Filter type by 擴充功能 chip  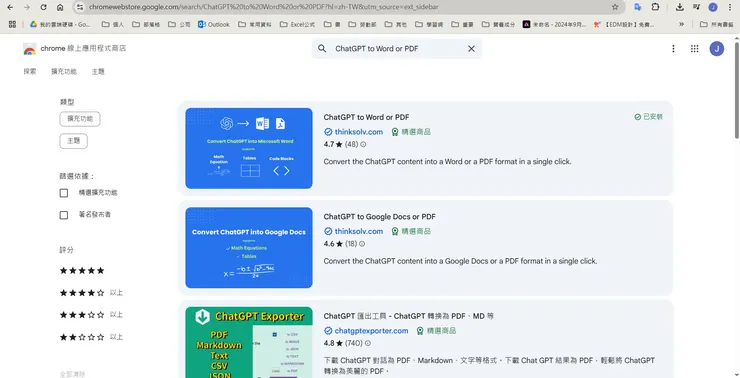(80, 118)
